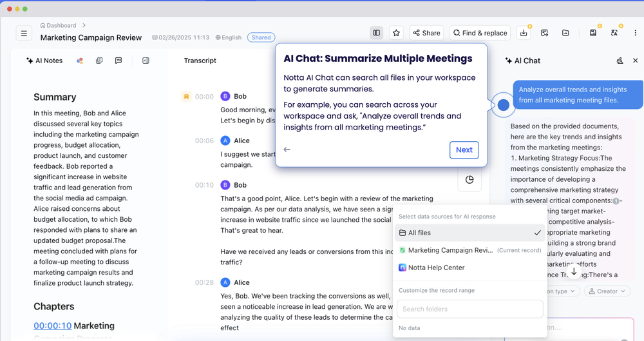Clear chat with the broom icon
Image resolution: width=644 pixels, height=341 pixels.
[620, 61]
